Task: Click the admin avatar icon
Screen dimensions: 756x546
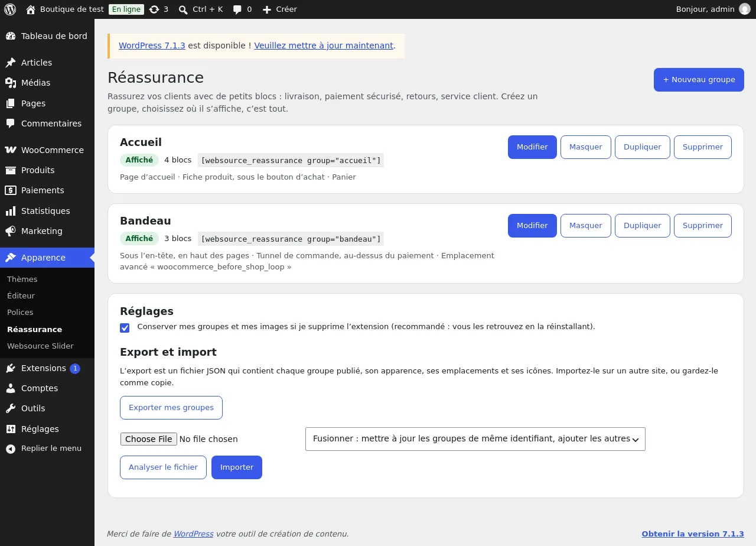Action: pos(745,9)
